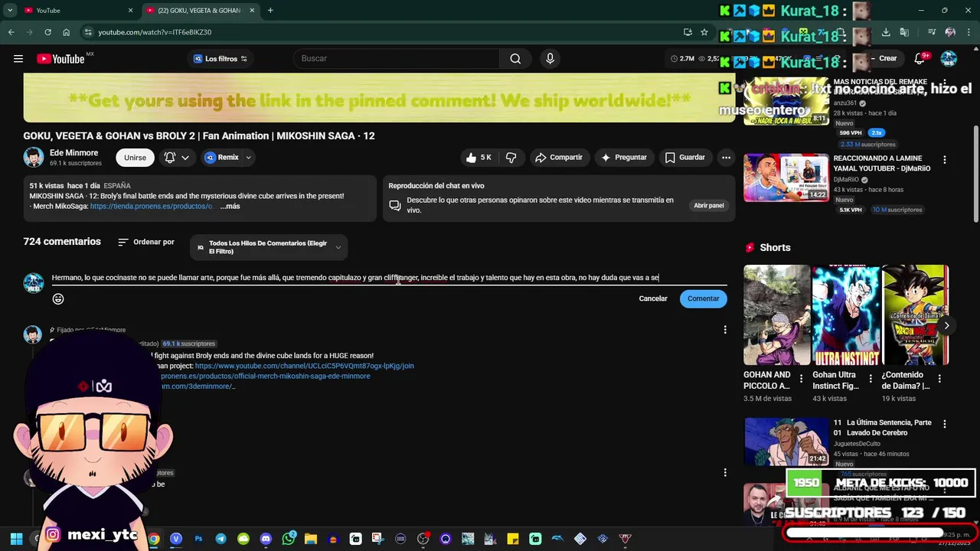Open options menu of the second comment

(725, 473)
